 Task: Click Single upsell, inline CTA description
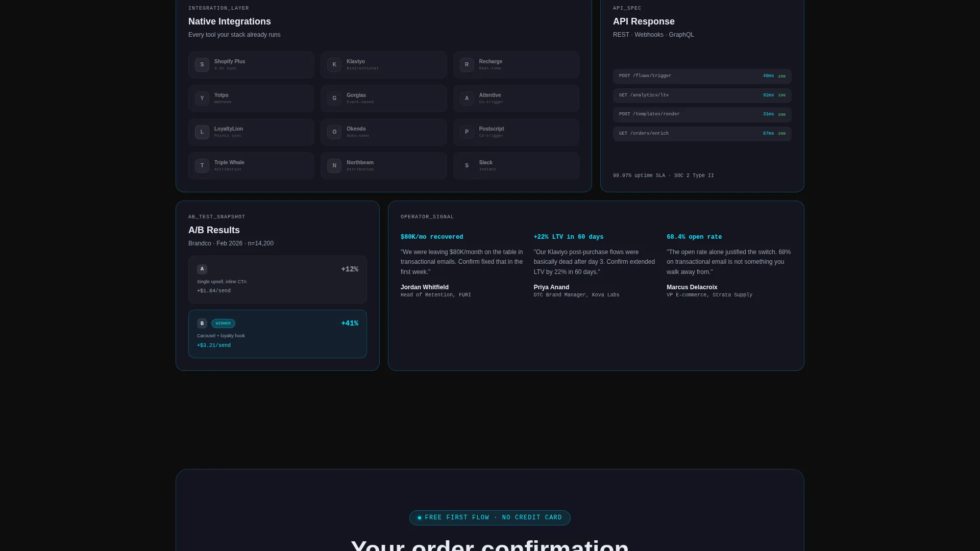coord(222,282)
